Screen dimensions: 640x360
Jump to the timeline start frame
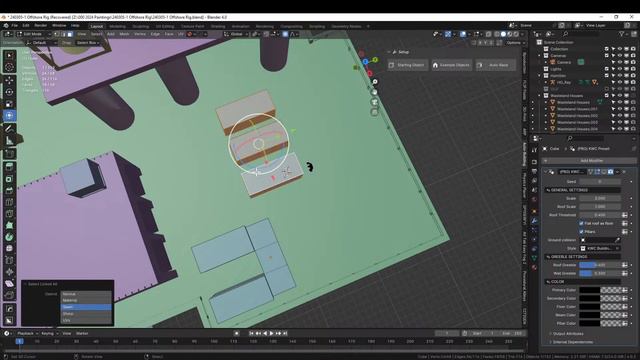251,333
